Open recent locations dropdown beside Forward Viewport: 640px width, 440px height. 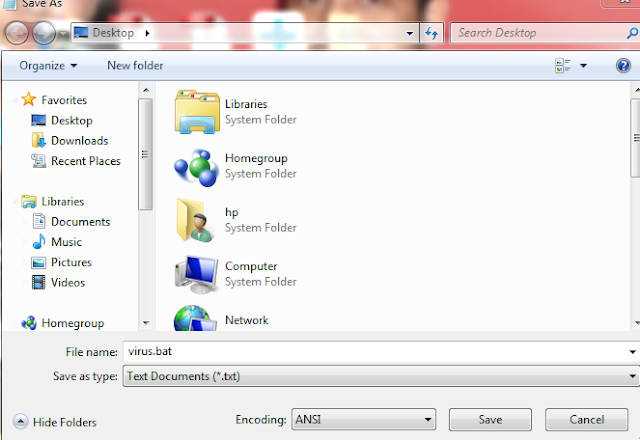(x=63, y=34)
